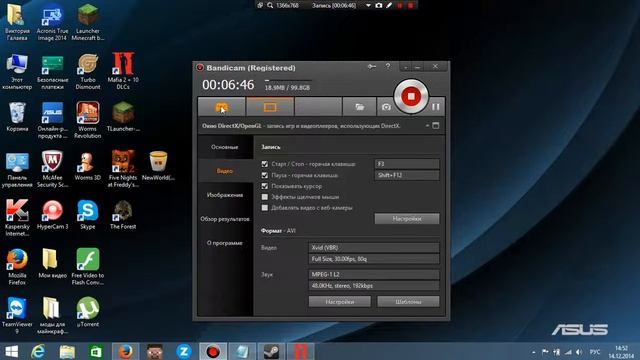Open the dropdown arrow on top recording bar

(368, 5)
